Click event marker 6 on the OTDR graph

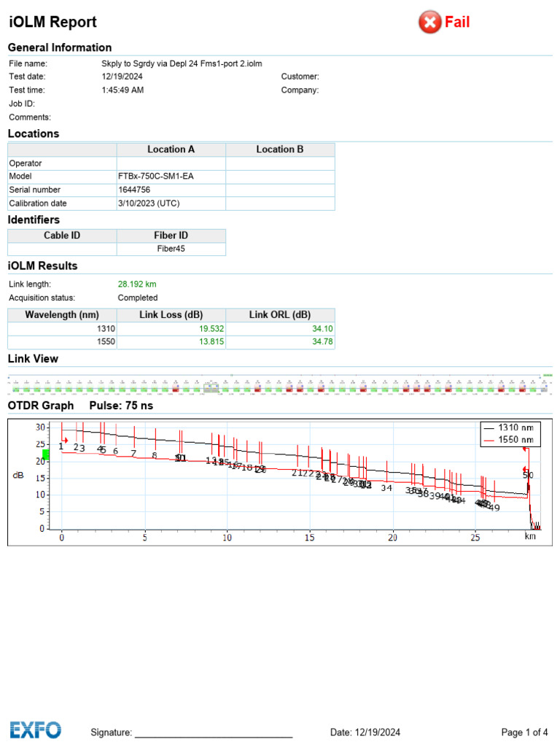point(115,451)
